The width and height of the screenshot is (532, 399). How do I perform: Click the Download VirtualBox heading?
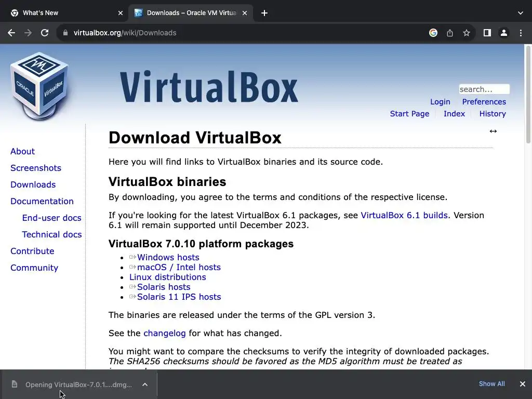[195, 138]
